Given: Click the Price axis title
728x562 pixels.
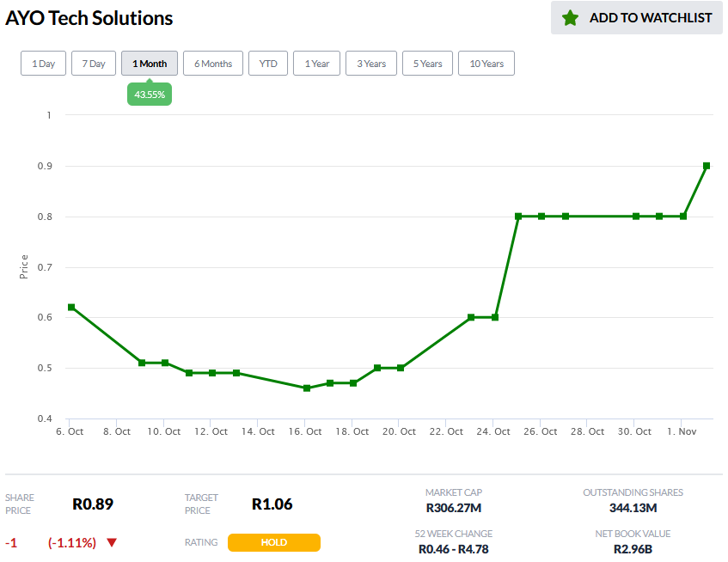Looking at the screenshot, I should (x=24, y=267).
